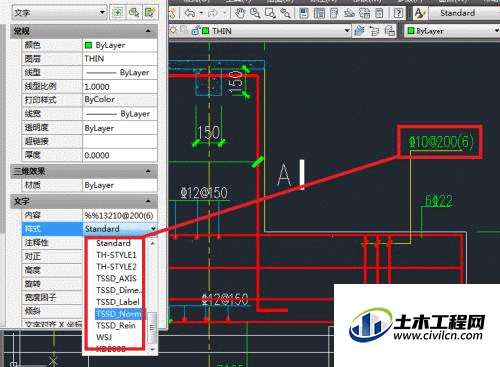Click the 线型 ByLayer value field
Screen dimensions: 500x367
pos(120,72)
